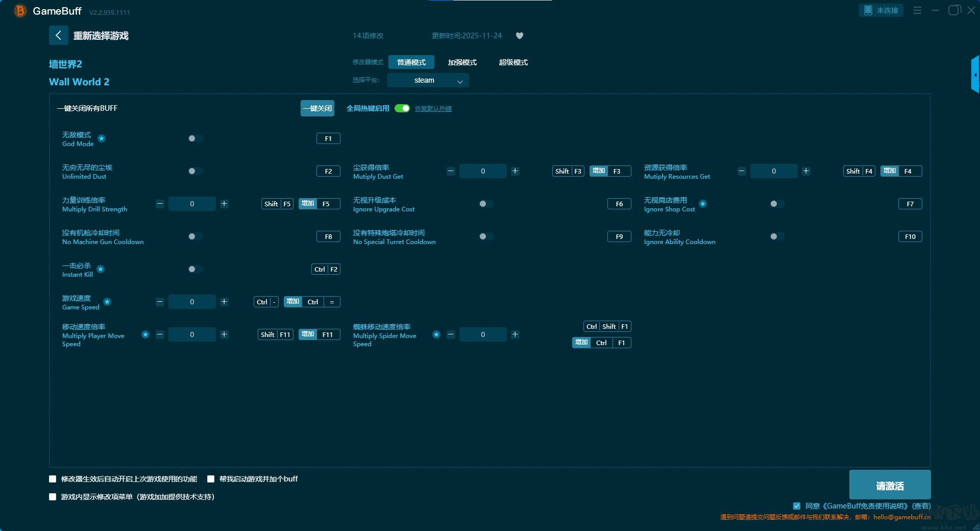Click the Shift F5 decrease hotkey box
The image size is (980, 531).
point(277,204)
